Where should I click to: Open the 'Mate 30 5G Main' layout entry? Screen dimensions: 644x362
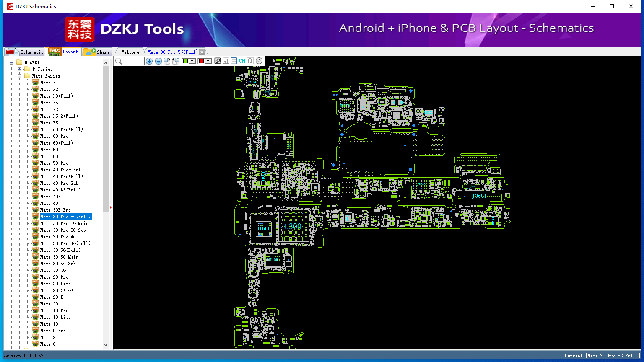coord(59,257)
